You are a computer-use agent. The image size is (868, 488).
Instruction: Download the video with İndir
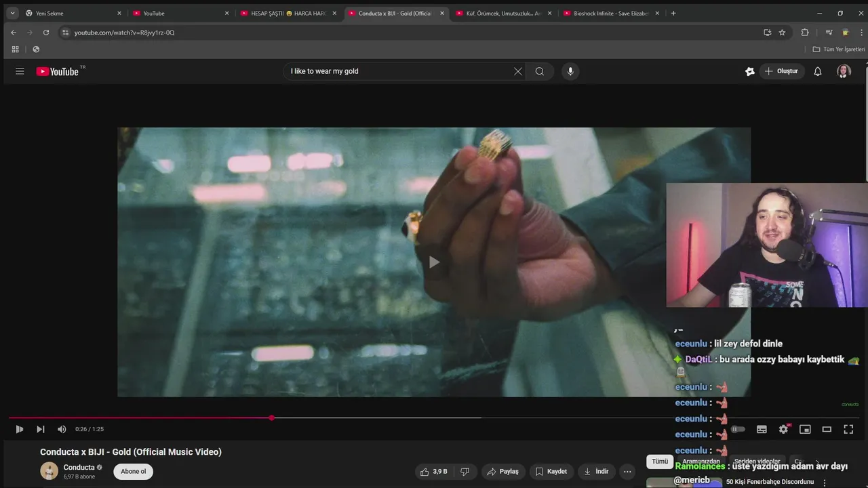[x=596, y=472]
